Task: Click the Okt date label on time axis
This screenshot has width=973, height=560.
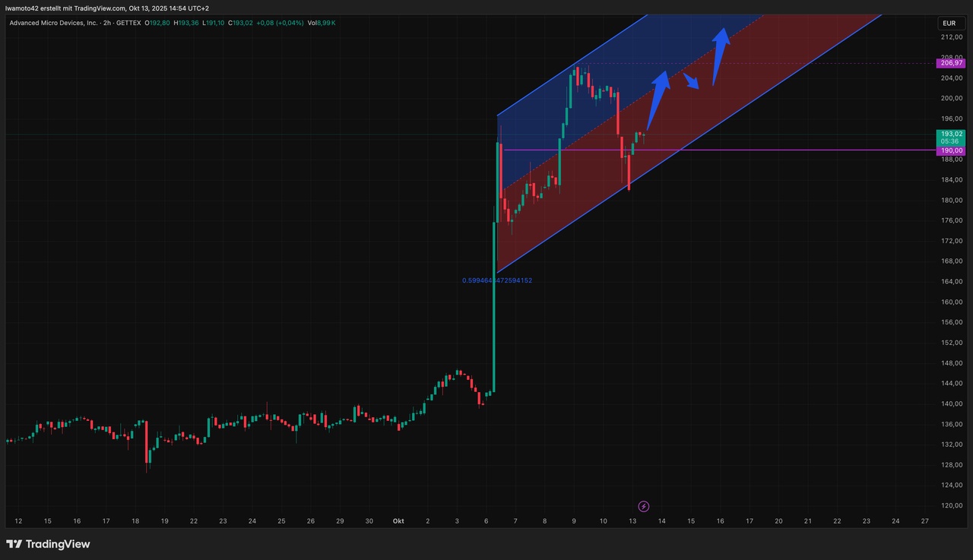Action: click(398, 521)
